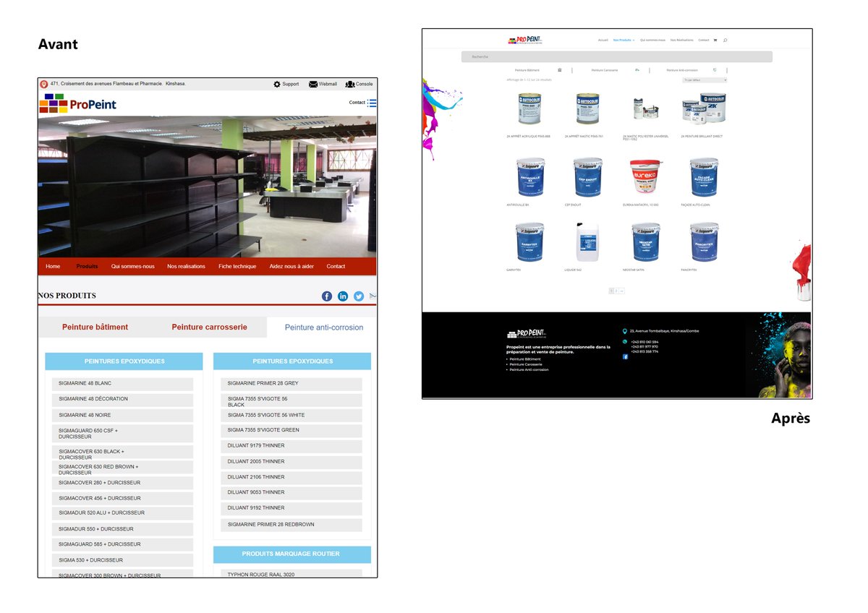Open Nos Réalisations in new site navigation
The image size is (868, 613).
click(682, 40)
